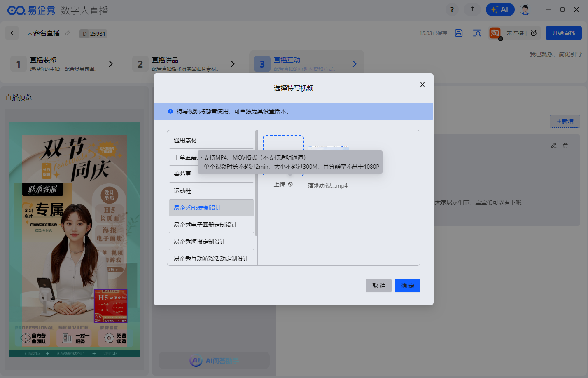
Task: Select 易企秀互动游戏活动定制设计 category
Action: (211, 258)
